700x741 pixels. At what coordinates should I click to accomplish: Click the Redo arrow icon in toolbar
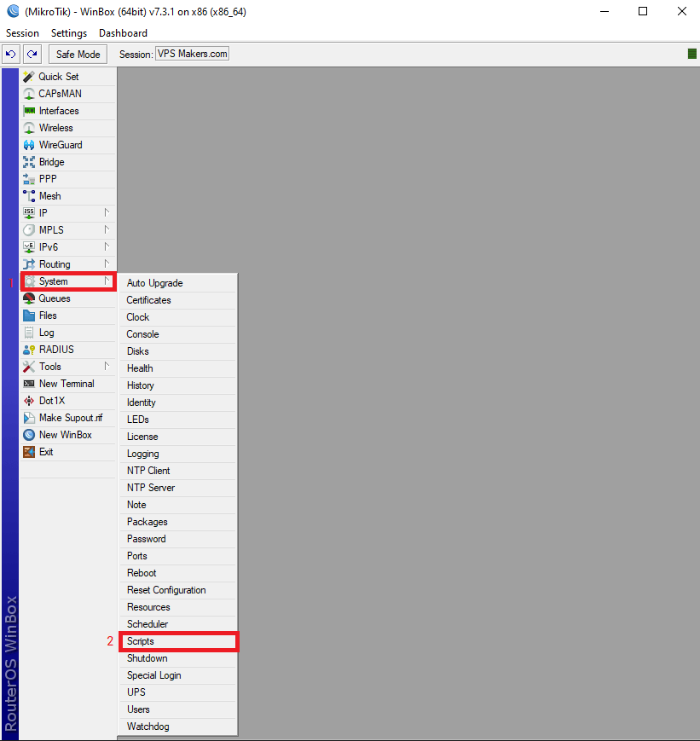[32, 54]
